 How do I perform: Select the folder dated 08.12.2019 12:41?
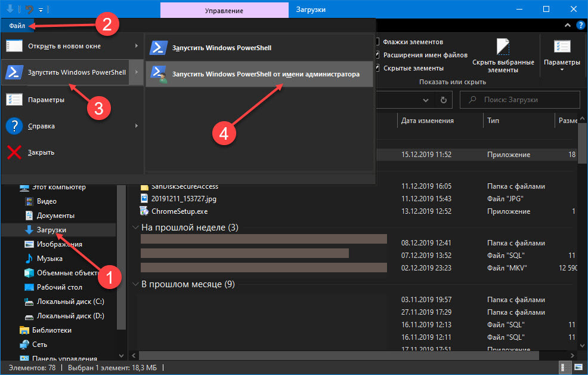pyautogui.click(x=358, y=243)
